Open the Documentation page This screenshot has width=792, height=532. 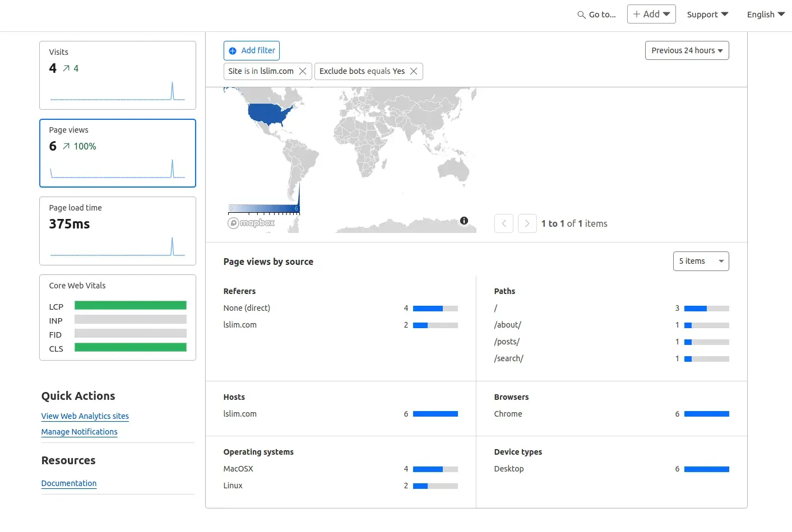pyautogui.click(x=68, y=483)
